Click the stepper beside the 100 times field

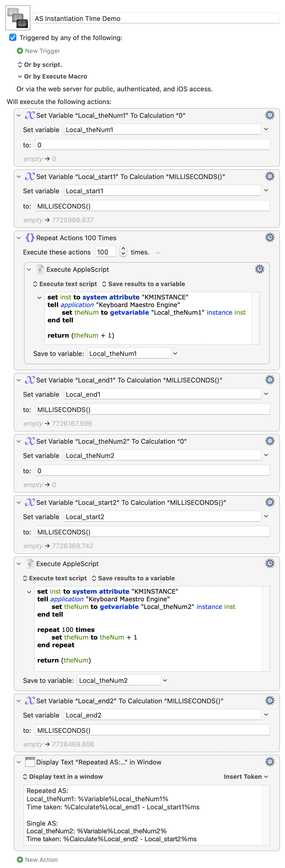123,252
